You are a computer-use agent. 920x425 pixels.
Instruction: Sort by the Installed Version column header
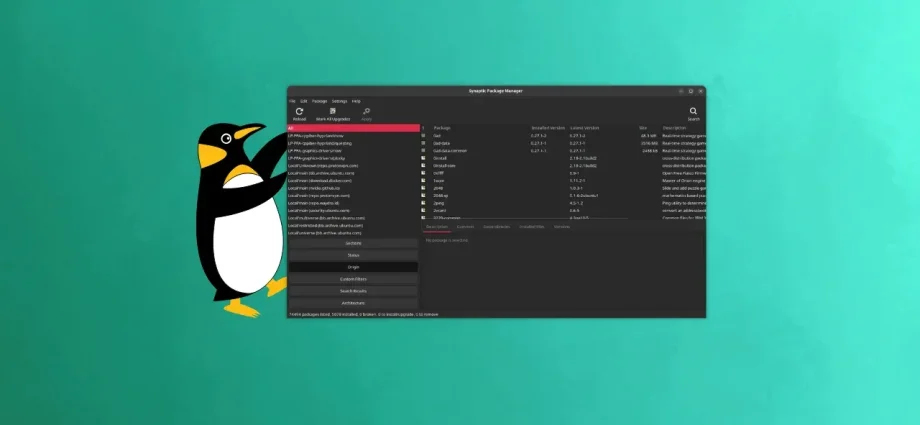[548, 128]
